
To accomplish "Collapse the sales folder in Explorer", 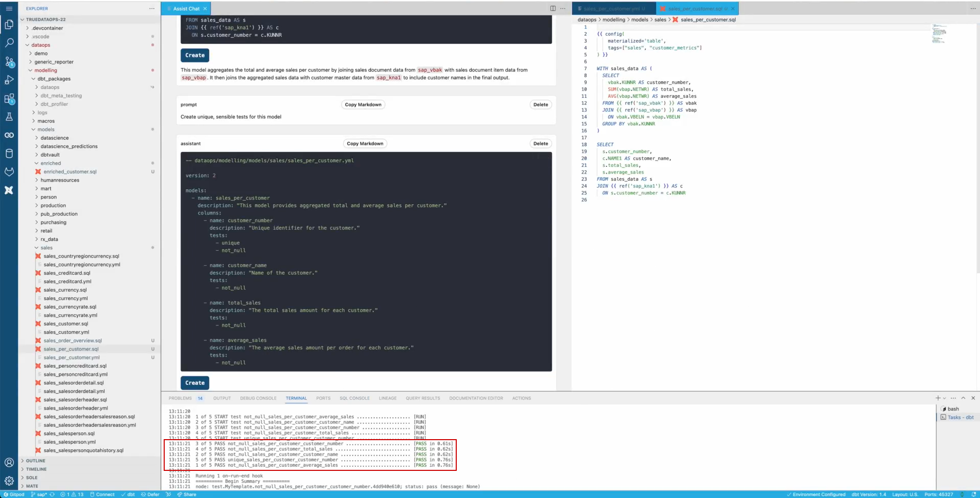I will click(46, 247).
